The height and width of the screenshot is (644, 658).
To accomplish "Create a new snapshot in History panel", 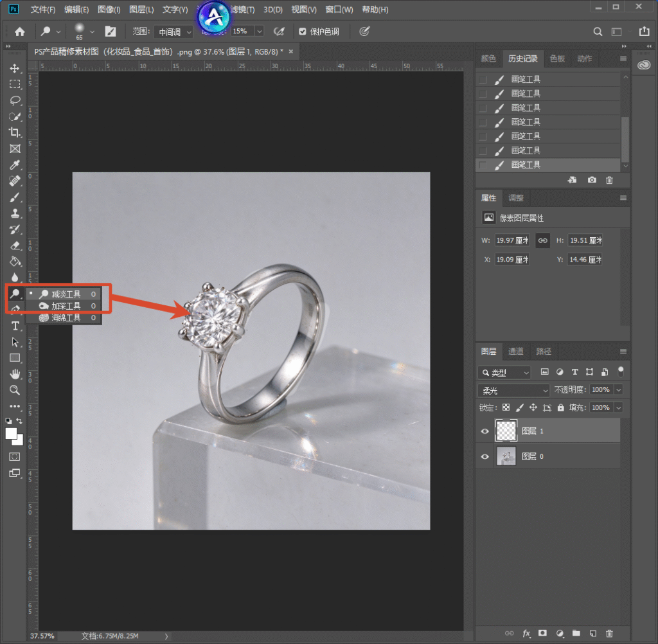I will click(x=592, y=180).
